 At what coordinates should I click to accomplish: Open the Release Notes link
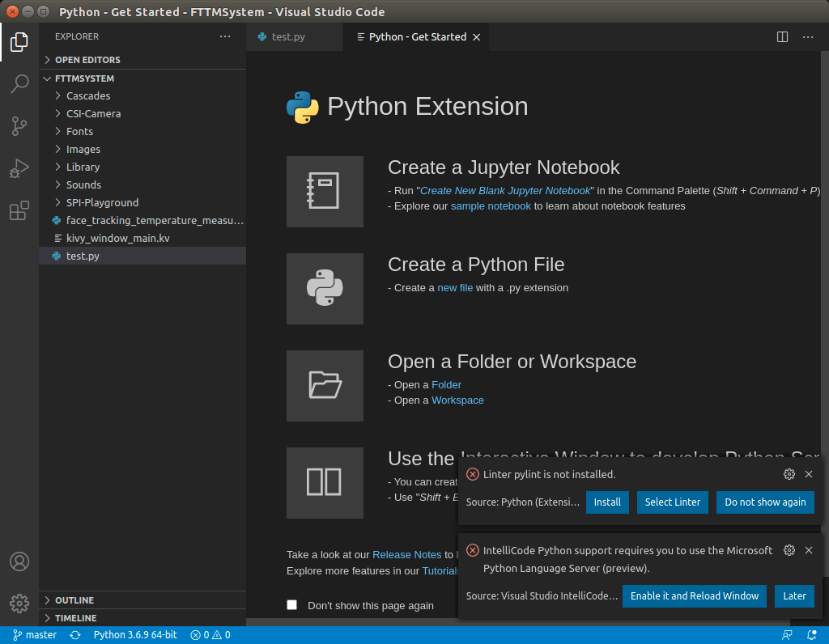pos(406,555)
